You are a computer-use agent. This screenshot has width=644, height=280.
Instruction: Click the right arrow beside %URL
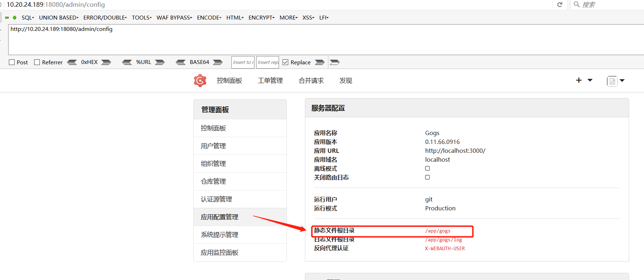[160, 62]
